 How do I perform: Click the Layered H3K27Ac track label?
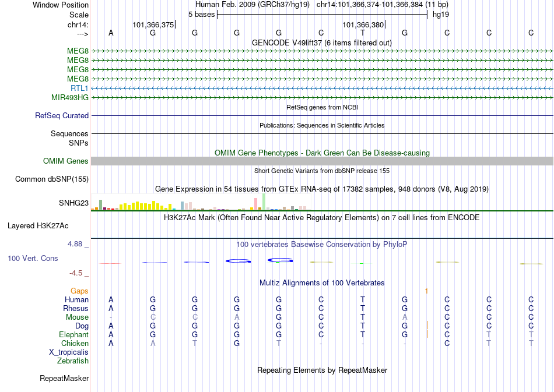(x=38, y=226)
